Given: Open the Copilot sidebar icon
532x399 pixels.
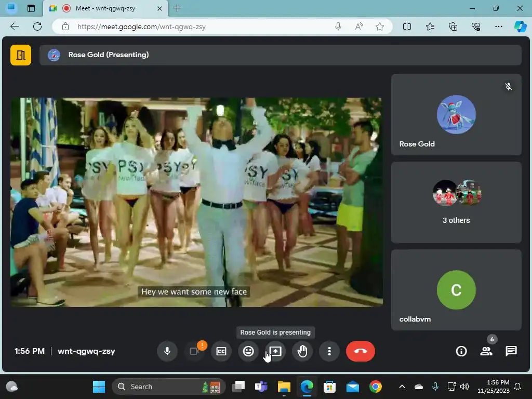Looking at the screenshot, I should point(520,26).
